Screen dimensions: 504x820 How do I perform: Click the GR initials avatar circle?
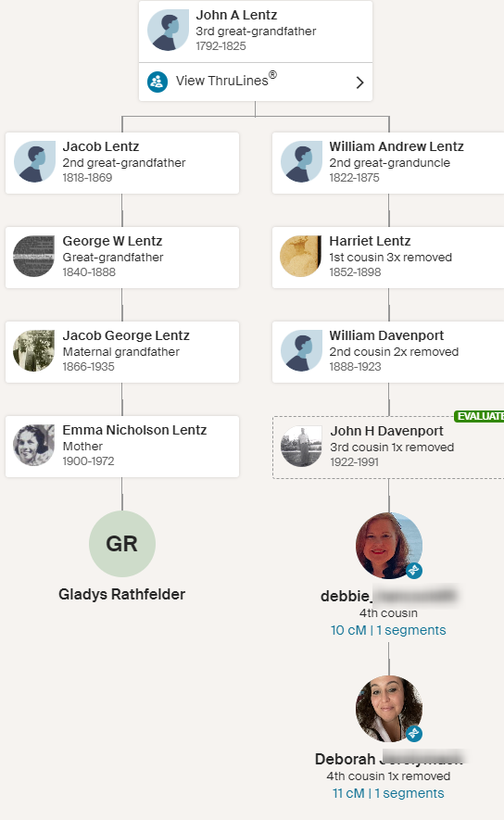(122, 544)
